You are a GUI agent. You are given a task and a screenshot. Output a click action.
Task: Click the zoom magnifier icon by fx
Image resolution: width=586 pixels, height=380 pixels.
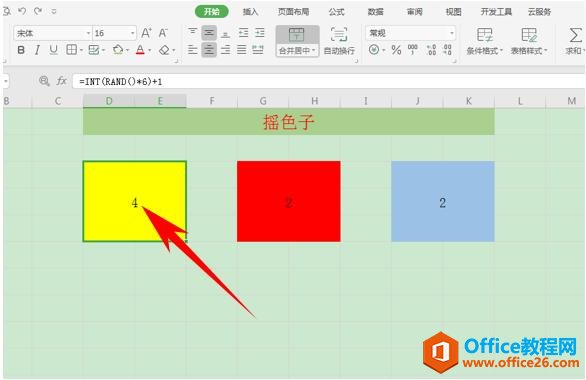(x=44, y=81)
